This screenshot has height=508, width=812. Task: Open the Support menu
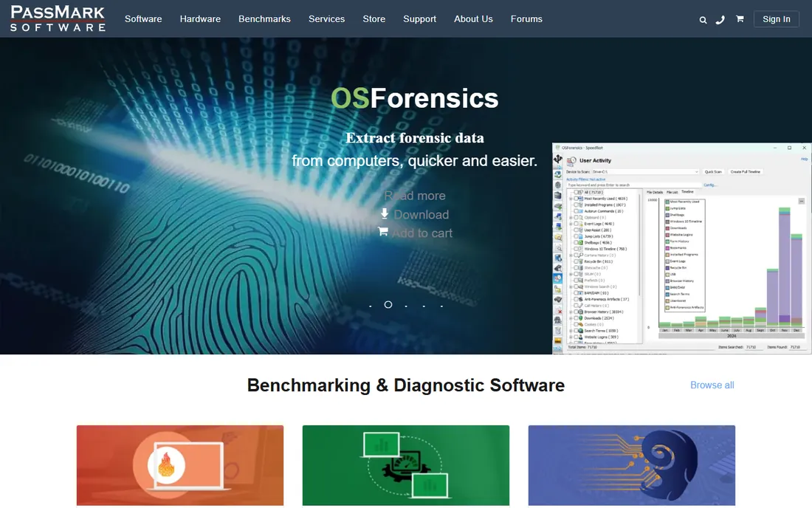[420, 18]
